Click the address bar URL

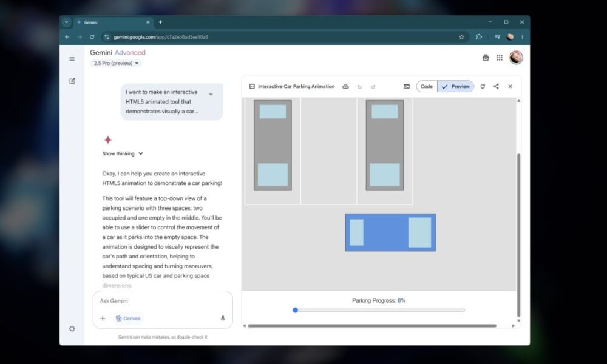pos(161,37)
